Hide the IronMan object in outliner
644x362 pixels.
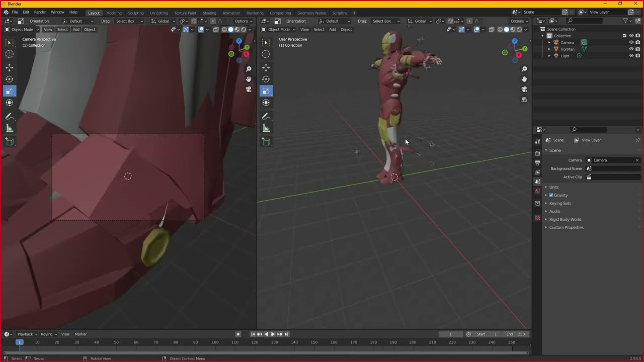point(631,49)
